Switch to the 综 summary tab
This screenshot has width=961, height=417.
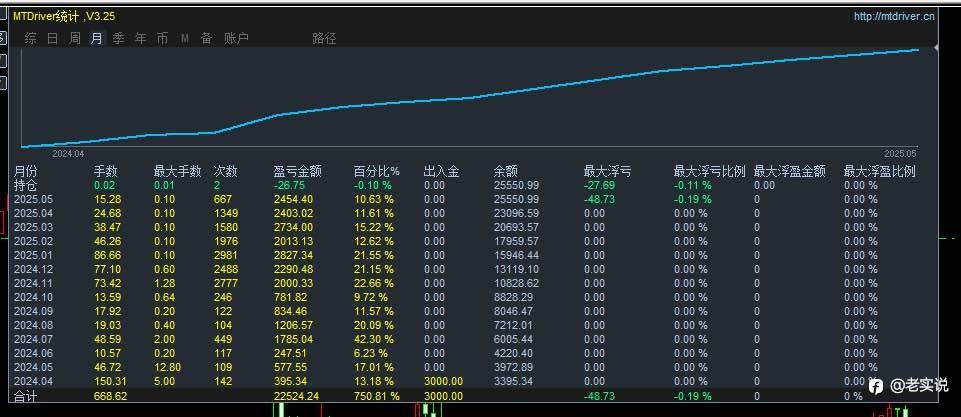pyautogui.click(x=31, y=39)
